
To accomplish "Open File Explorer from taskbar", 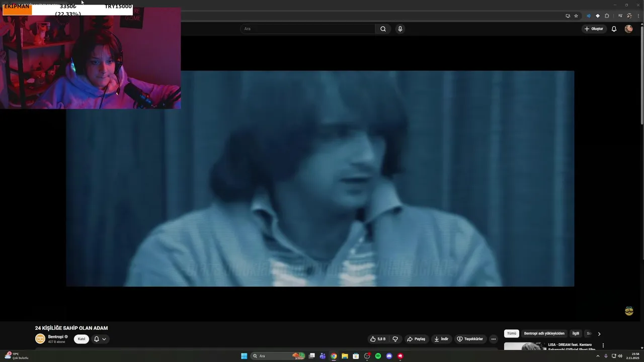I will pos(345,356).
